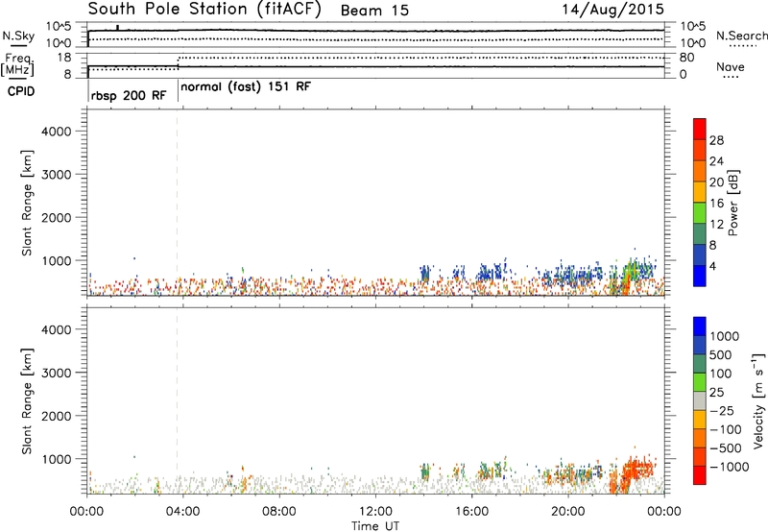Click the 25 label on Velocity colorbar
The height and width of the screenshot is (532, 768).
[x=716, y=392]
